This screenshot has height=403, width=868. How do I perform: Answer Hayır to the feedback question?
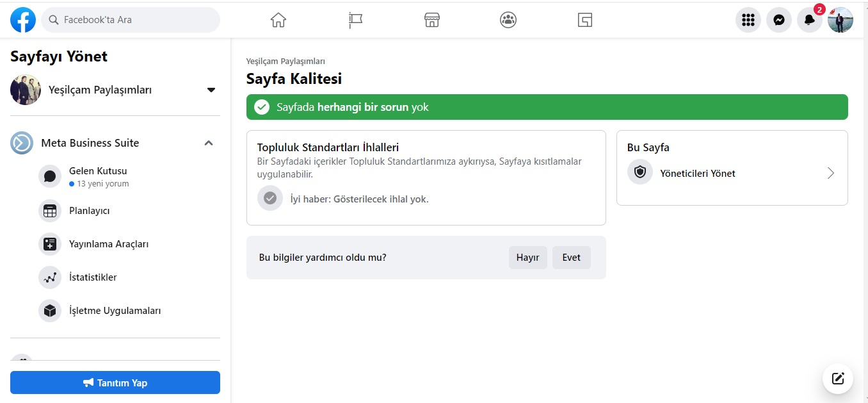528,258
